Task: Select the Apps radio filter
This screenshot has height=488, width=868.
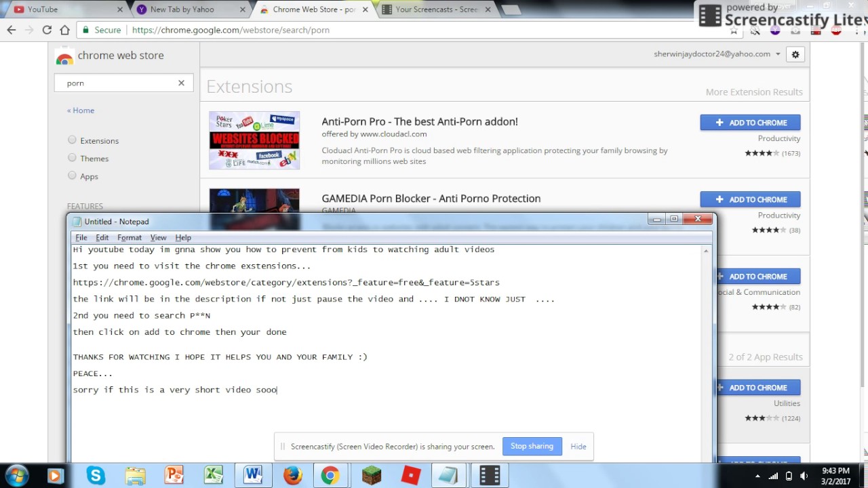Action: click(x=72, y=176)
